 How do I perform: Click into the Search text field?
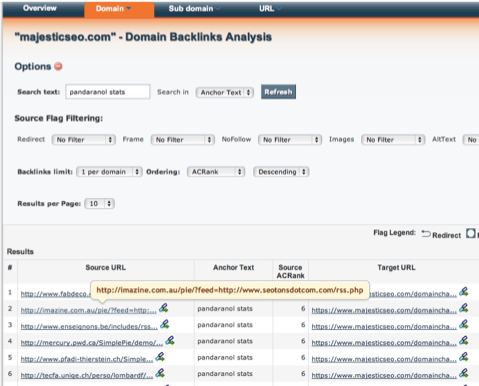point(108,92)
